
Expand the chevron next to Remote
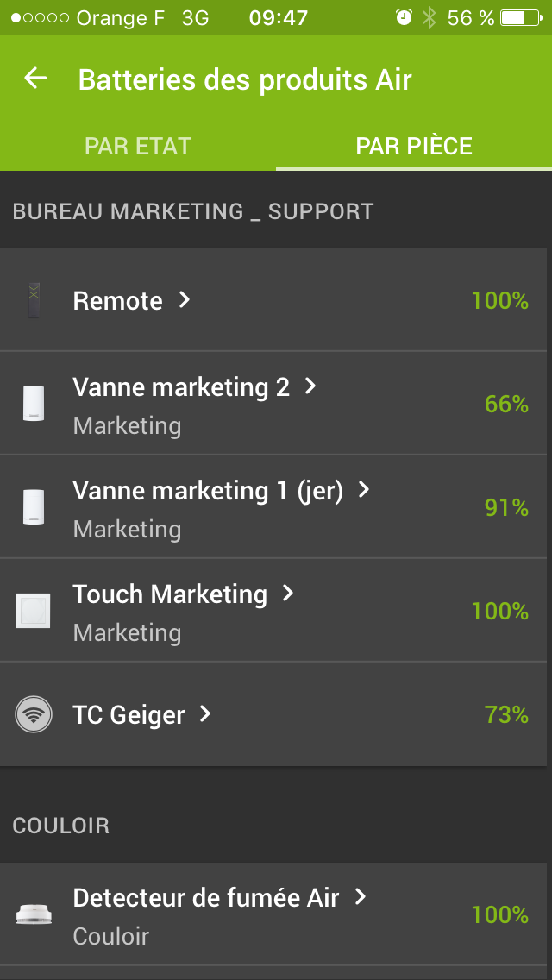point(184,299)
